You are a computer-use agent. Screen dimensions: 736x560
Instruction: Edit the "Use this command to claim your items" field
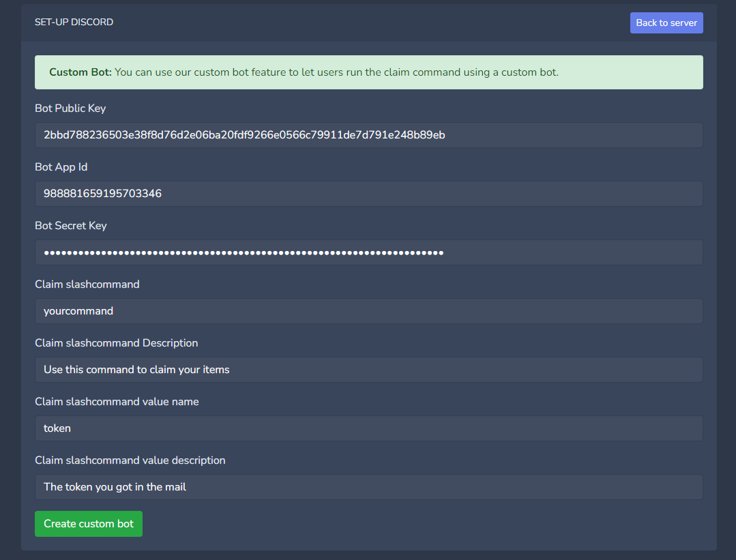[368, 370]
